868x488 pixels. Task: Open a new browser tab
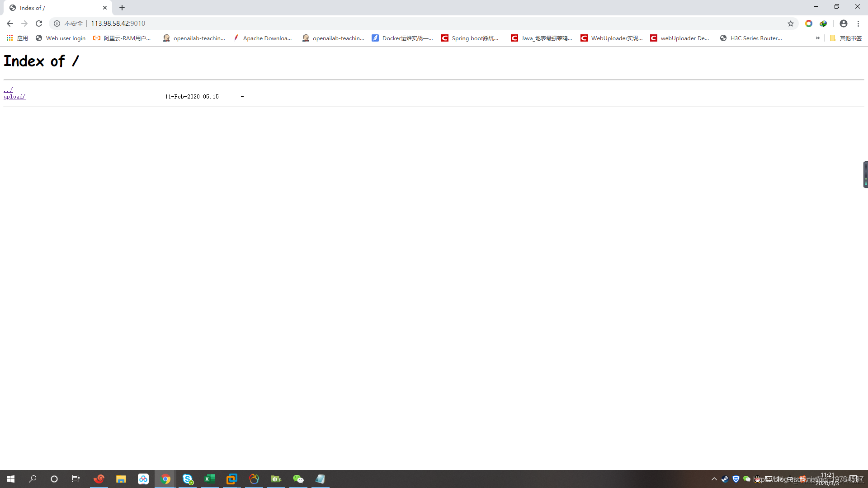point(122,8)
